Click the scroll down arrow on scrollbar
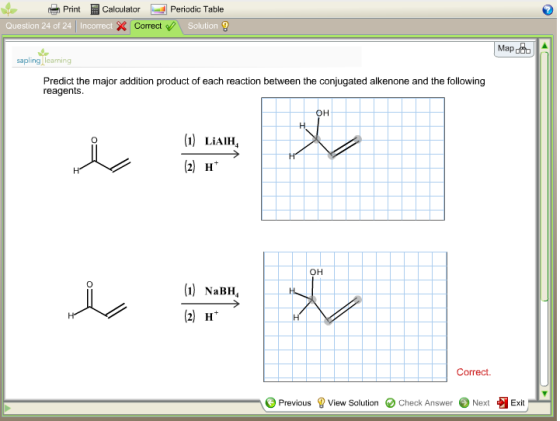 [x=545, y=394]
